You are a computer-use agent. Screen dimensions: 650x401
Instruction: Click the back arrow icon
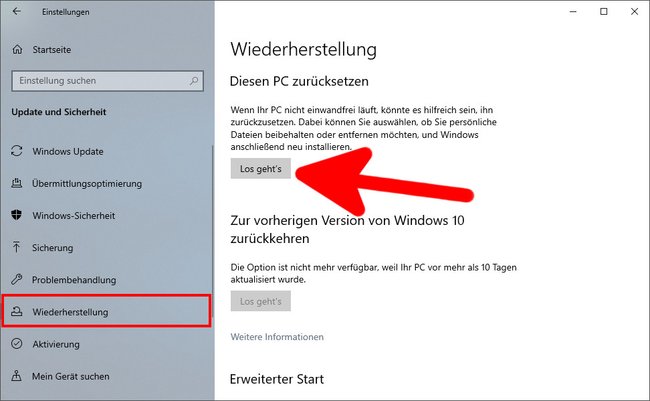pyautogui.click(x=17, y=11)
